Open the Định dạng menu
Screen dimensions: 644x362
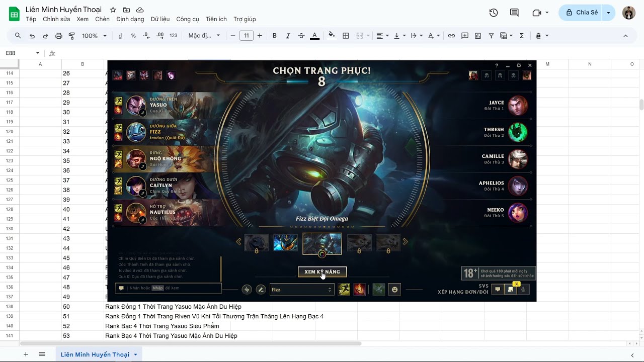[130, 19]
